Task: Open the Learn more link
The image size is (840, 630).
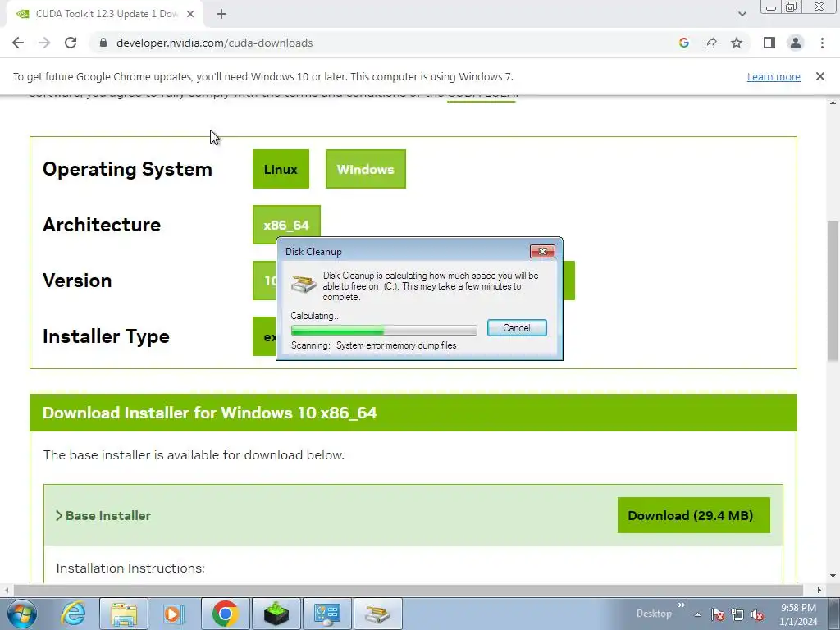Action: pyautogui.click(x=774, y=76)
